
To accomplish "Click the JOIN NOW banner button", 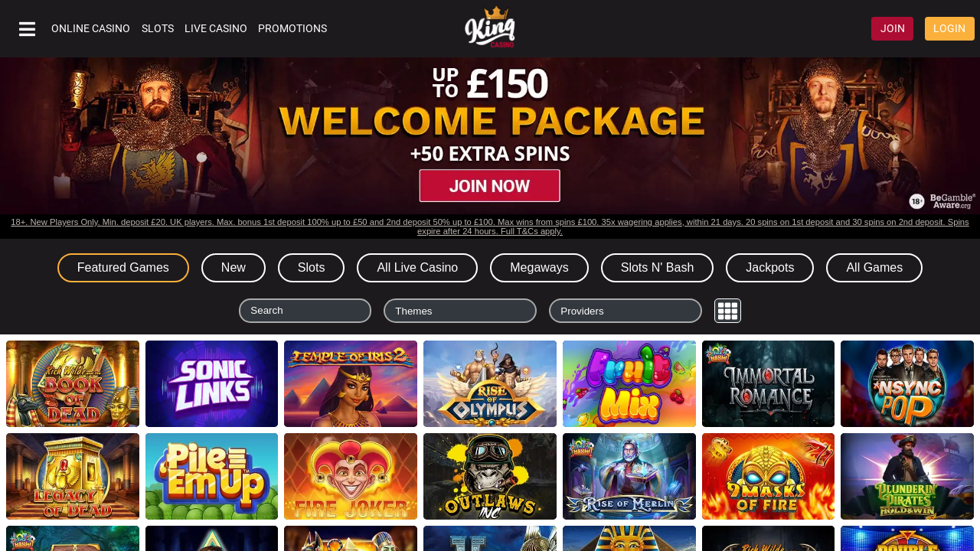I will click(490, 186).
